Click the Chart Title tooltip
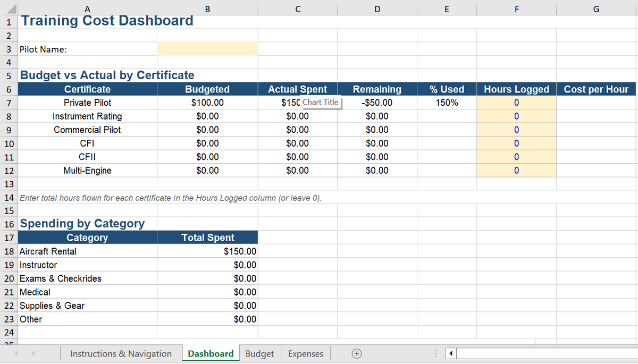The width and height of the screenshot is (638, 364). coord(321,102)
